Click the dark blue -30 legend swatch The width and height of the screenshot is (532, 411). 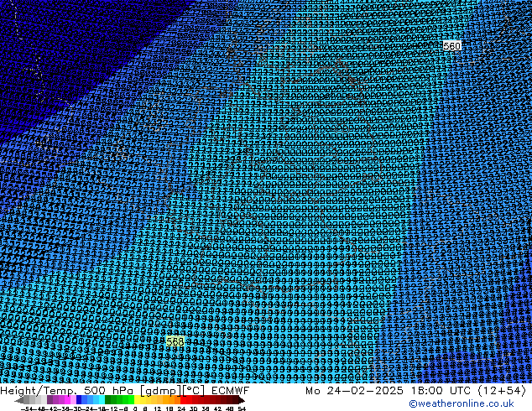coord(79,400)
